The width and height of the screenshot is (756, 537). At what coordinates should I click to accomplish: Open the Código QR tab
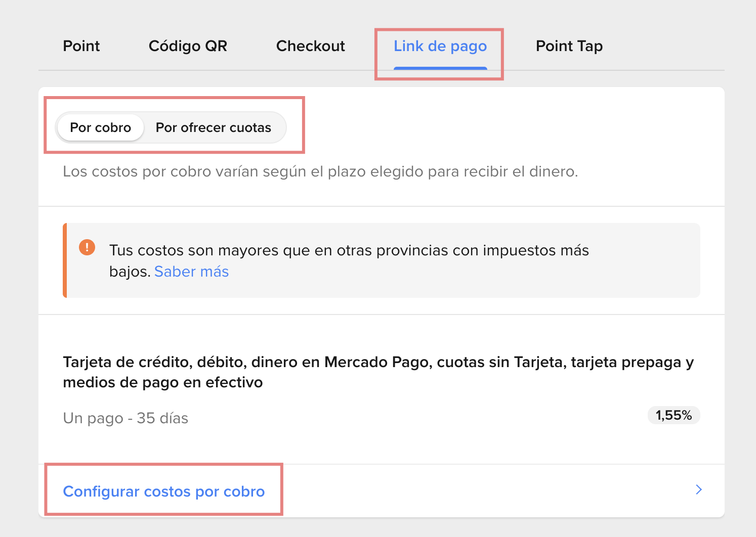188,46
